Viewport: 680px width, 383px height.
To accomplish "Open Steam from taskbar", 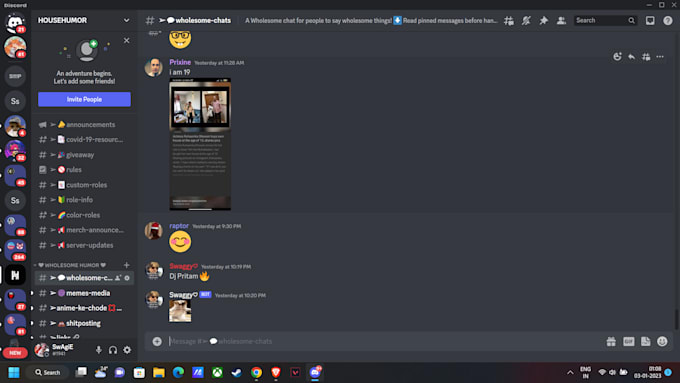I will [237, 373].
